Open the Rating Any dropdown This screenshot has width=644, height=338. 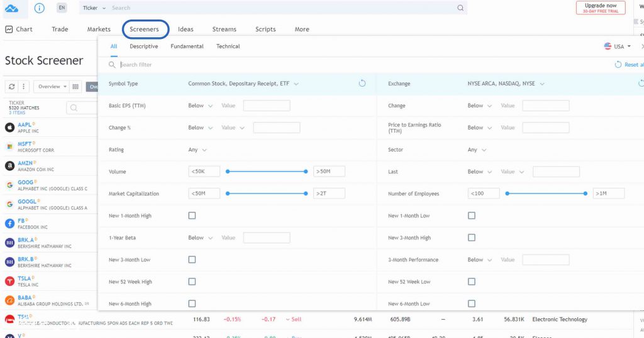[197, 150]
